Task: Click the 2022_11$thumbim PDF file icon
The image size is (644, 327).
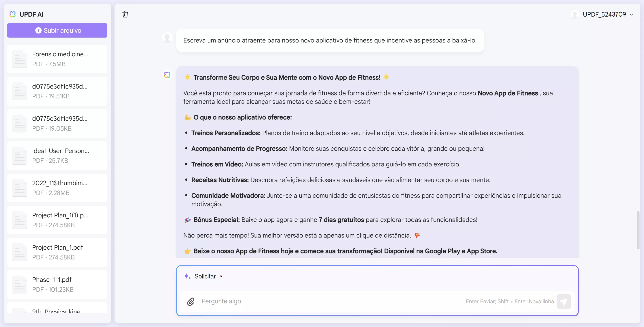Action: click(x=19, y=188)
